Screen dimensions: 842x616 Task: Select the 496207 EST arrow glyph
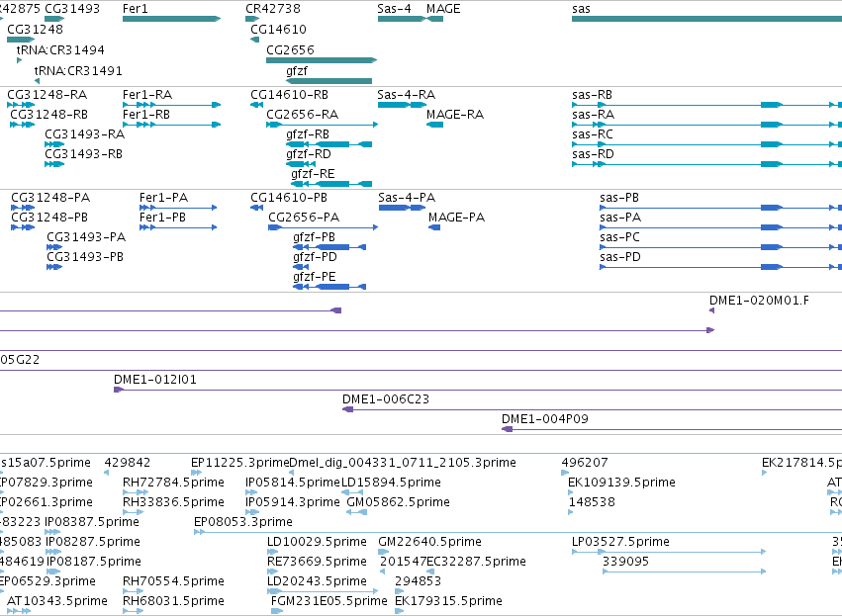coord(565,473)
